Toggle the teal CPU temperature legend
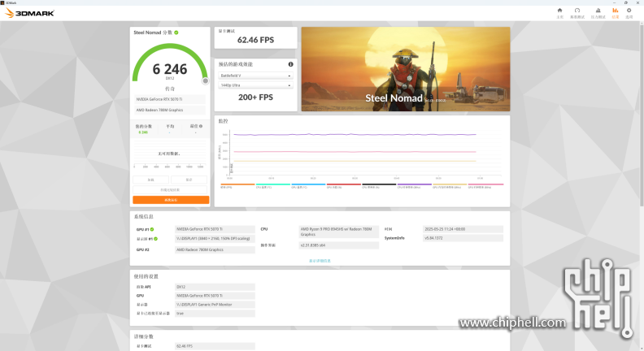This screenshot has height=351, width=644. (272, 185)
